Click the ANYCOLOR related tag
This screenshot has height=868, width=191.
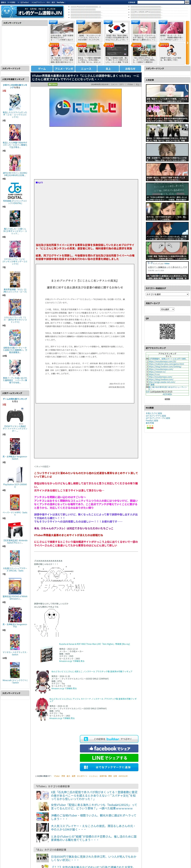click(123, 776)
